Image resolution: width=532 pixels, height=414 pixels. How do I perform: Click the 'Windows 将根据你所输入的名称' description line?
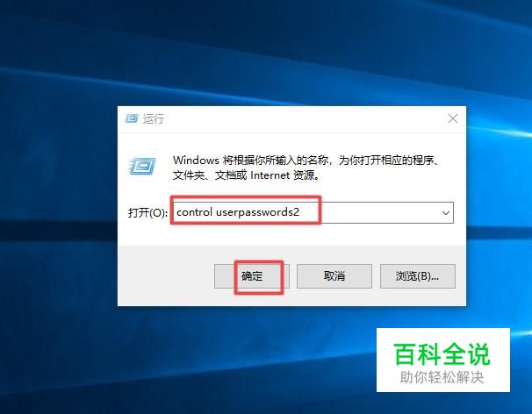click(306, 160)
